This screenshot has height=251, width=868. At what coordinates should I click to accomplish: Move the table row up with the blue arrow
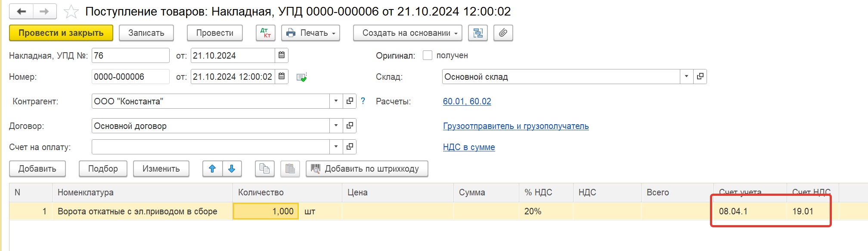(212, 169)
